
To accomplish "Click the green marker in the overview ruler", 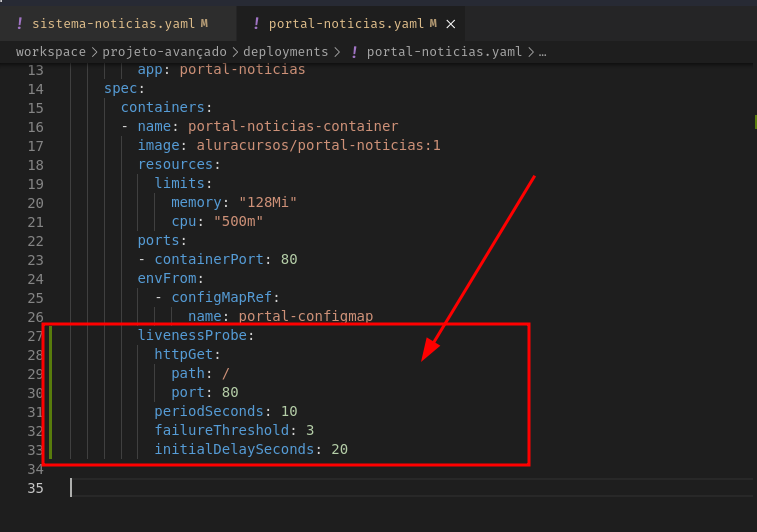I will [755, 122].
